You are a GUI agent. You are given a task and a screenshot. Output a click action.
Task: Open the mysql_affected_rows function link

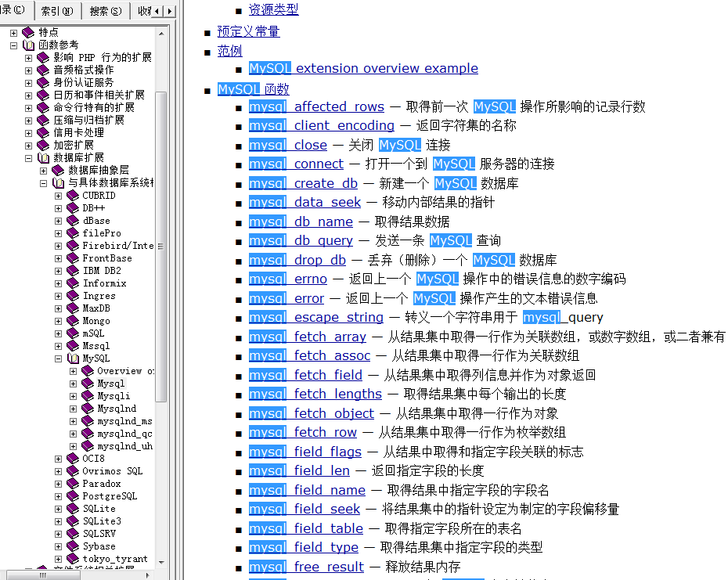click(316, 106)
